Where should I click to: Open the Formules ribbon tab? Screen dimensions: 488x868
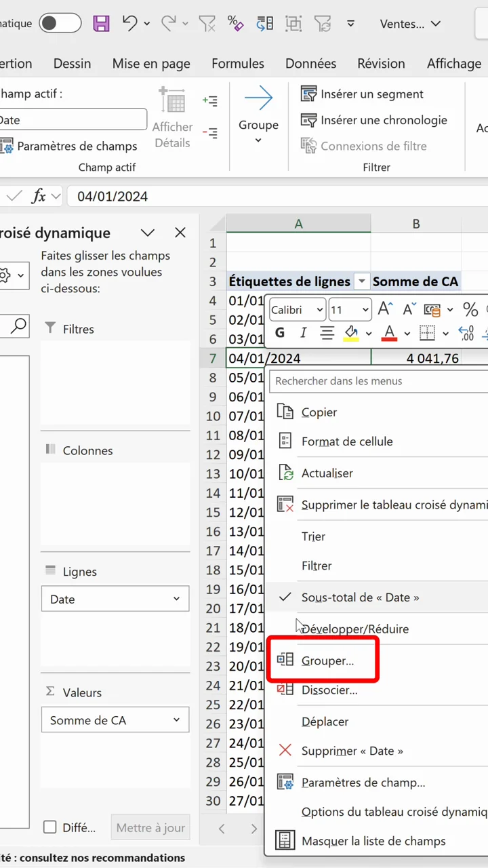click(x=238, y=63)
